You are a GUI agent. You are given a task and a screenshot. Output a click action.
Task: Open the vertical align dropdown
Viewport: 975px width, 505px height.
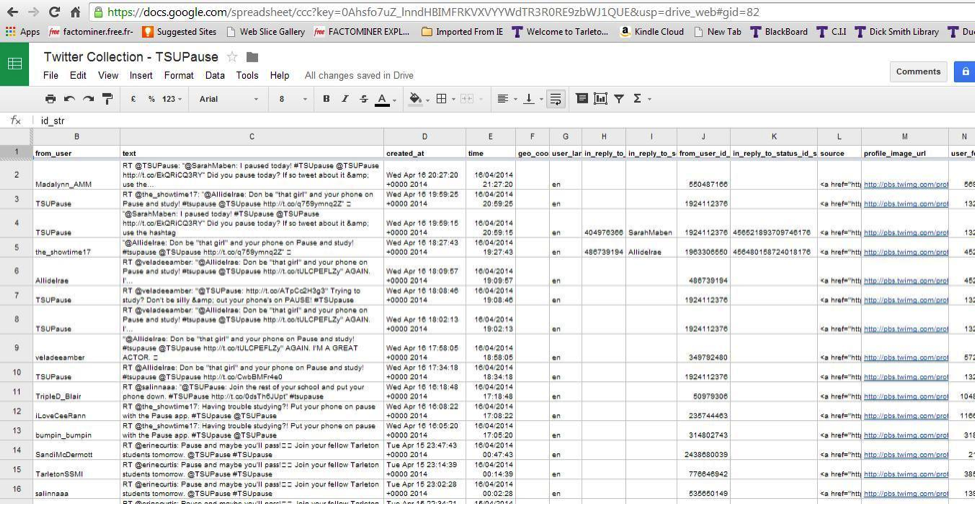tap(532, 99)
